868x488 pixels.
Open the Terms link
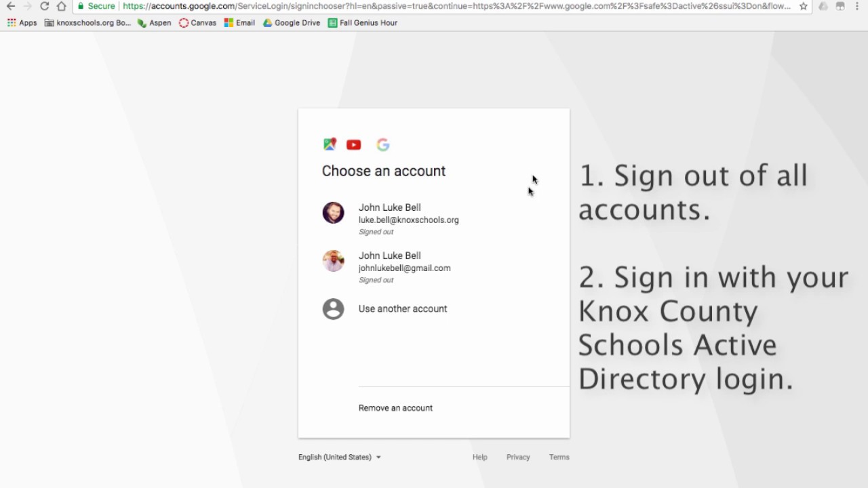tap(559, 457)
